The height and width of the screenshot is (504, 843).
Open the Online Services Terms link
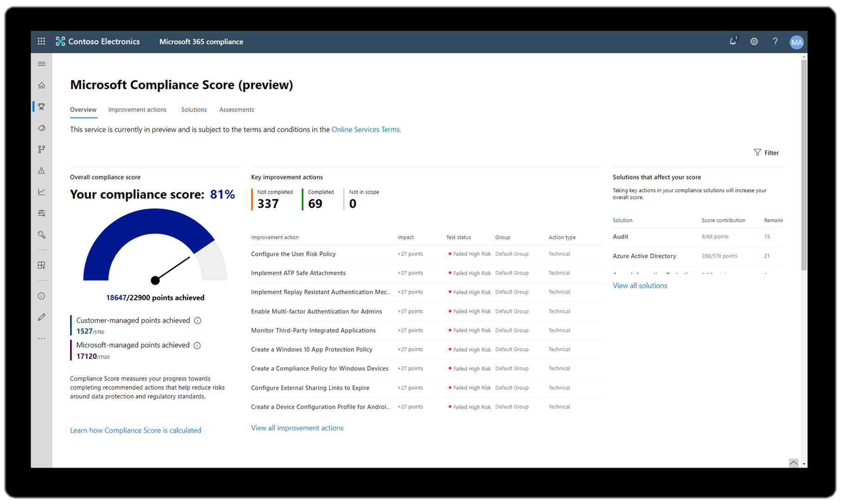[366, 129]
